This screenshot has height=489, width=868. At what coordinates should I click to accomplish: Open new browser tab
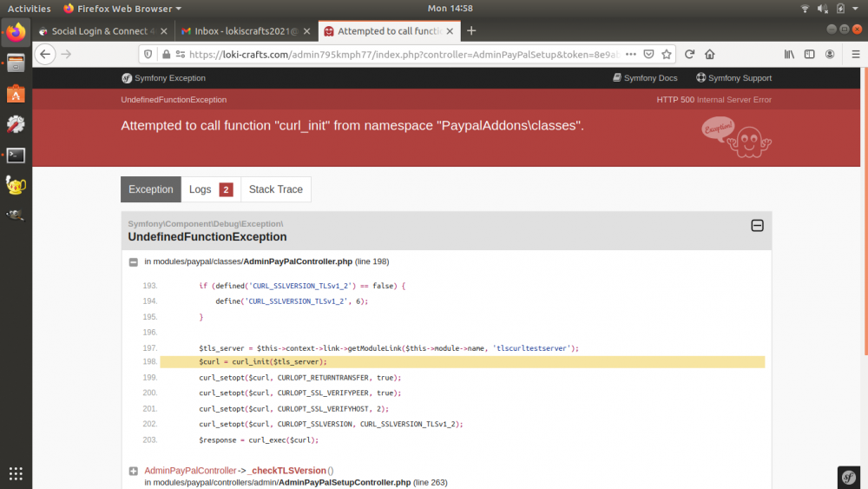[x=471, y=31]
